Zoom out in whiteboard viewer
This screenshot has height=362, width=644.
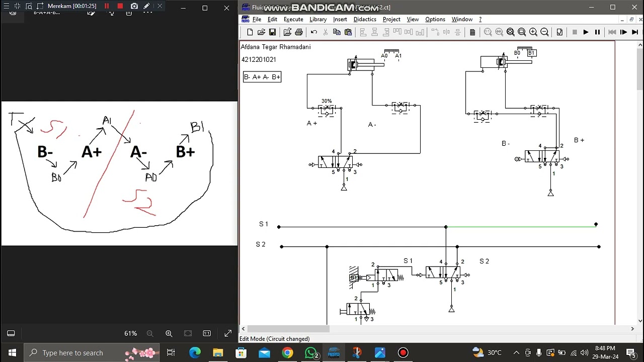[x=150, y=333]
